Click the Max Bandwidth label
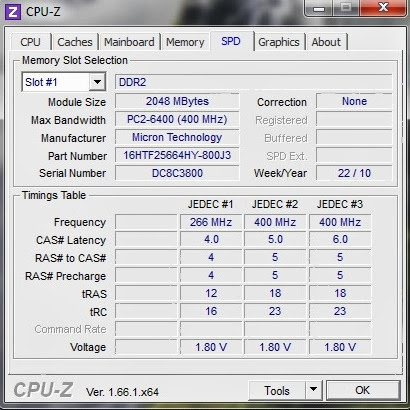This screenshot has width=410, height=410. [x=68, y=120]
